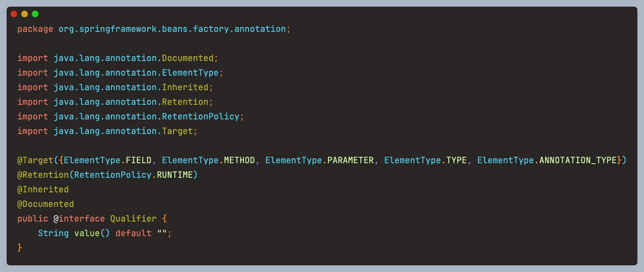Click the RetentionPolicy import class name
The image size is (644, 272).
point(201,116)
